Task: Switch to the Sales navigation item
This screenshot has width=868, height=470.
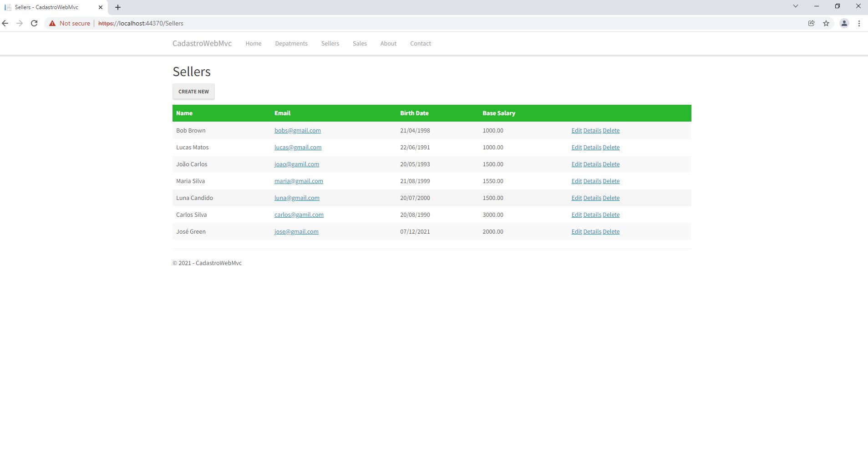Action: coord(359,43)
